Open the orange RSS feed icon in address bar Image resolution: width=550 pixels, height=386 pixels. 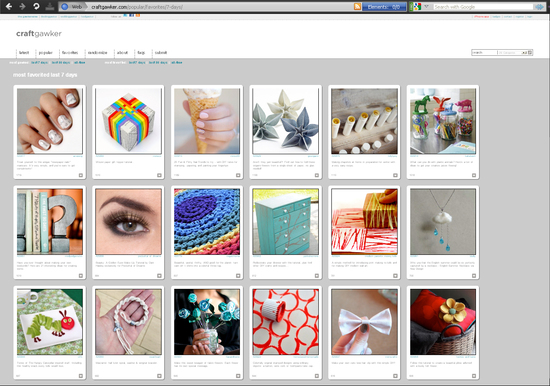(357, 7)
